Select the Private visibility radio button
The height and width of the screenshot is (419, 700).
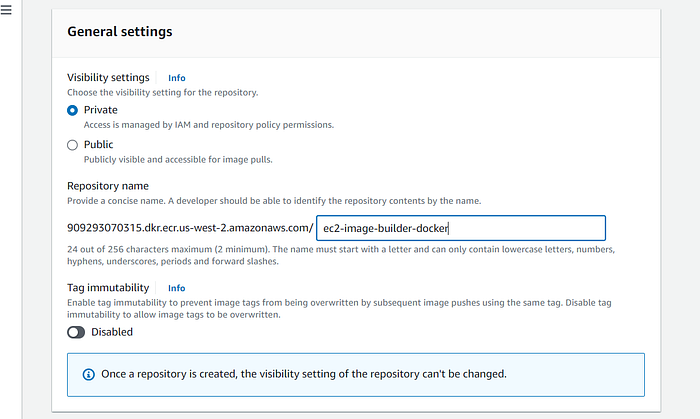(x=72, y=110)
